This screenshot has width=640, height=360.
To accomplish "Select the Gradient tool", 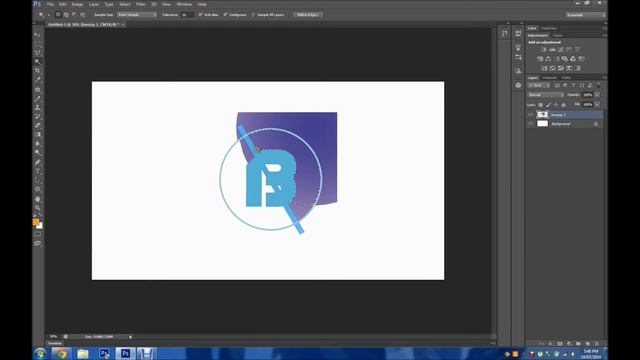I will tap(38, 134).
